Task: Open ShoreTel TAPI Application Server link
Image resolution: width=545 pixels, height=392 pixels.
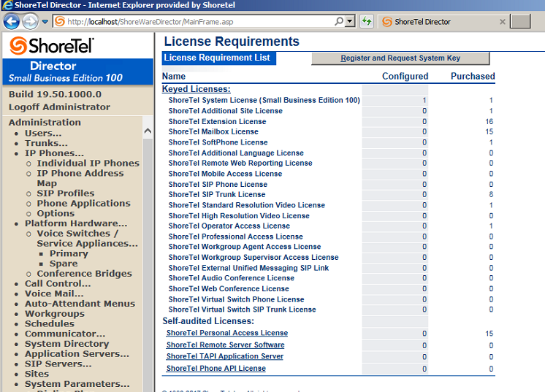Action: click(x=225, y=356)
